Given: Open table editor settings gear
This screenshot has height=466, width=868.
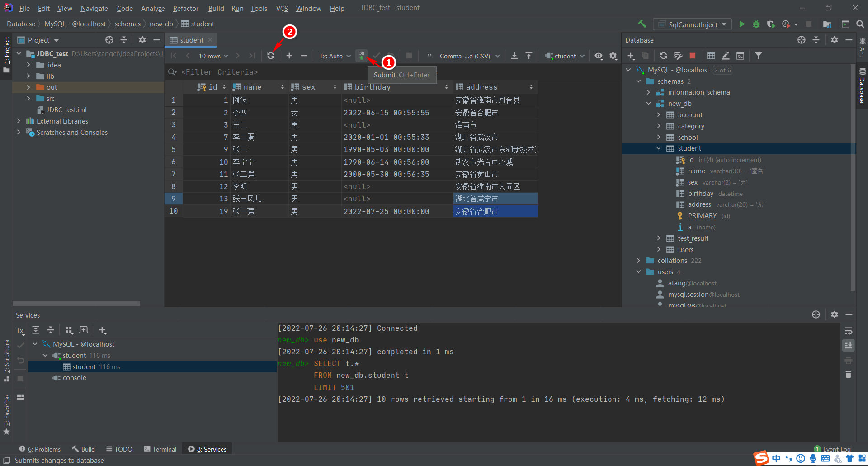Looking at the screenshot, I should coord(613,56).
